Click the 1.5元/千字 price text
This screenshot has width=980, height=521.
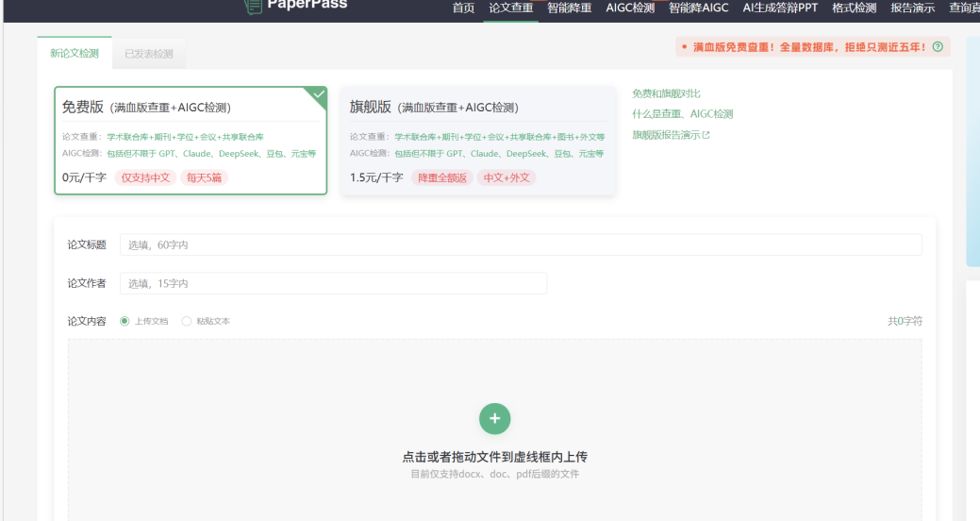[x=376, y=177]
